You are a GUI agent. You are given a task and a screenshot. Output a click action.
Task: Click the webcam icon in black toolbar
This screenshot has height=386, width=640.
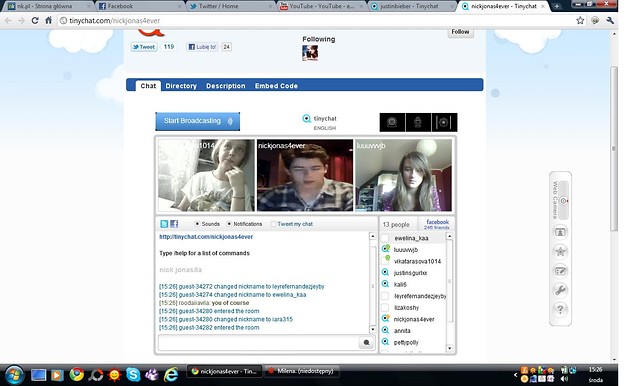(392, 122)
